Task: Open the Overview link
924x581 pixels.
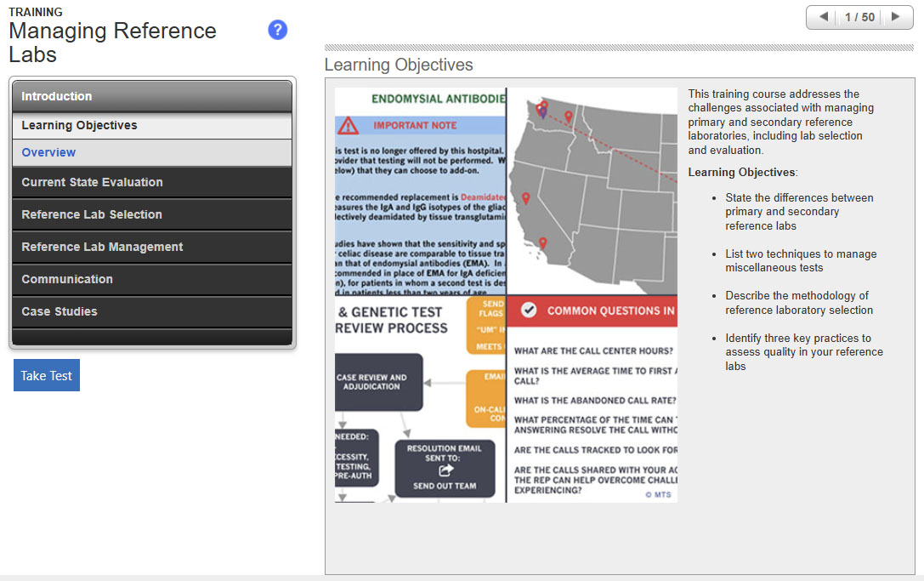Action: tap(48, 152)
